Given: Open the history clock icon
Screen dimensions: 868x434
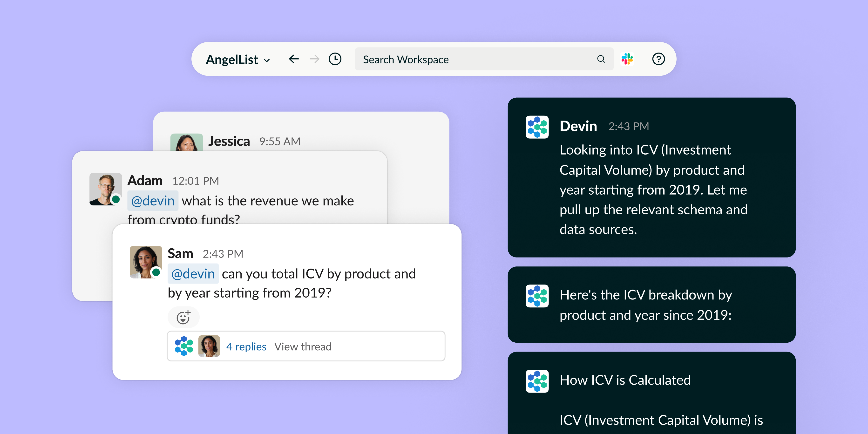Looking at the screenshot, I should 335,59.
